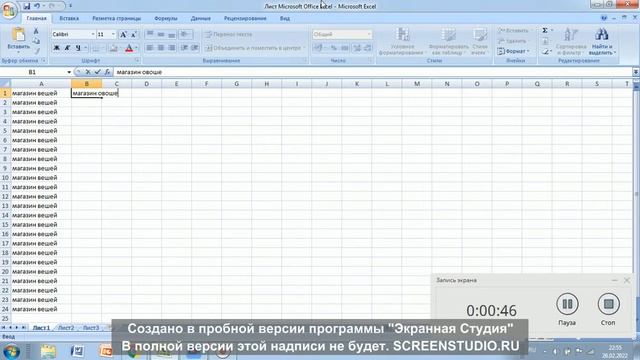Toggle bold Ж formatting
Image resolution: width=640 pixels, height=360 pixels.
(x=57, y=48)
